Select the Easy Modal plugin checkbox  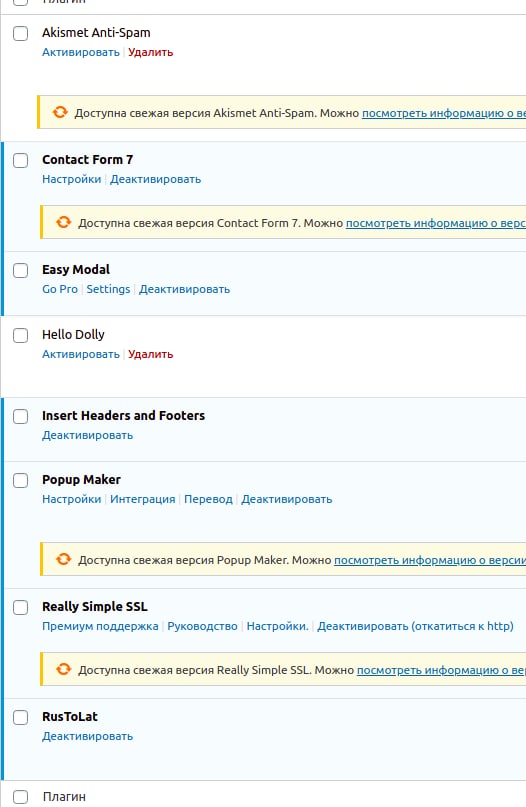point(21,270)
